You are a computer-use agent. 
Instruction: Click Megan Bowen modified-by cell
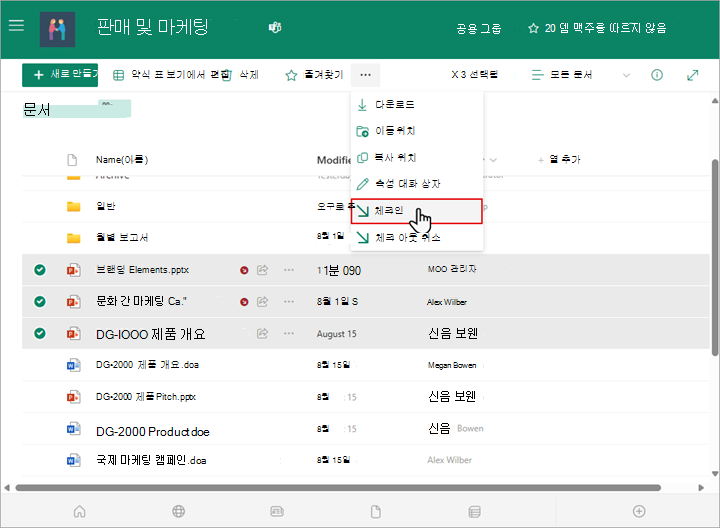coord(452,365)
